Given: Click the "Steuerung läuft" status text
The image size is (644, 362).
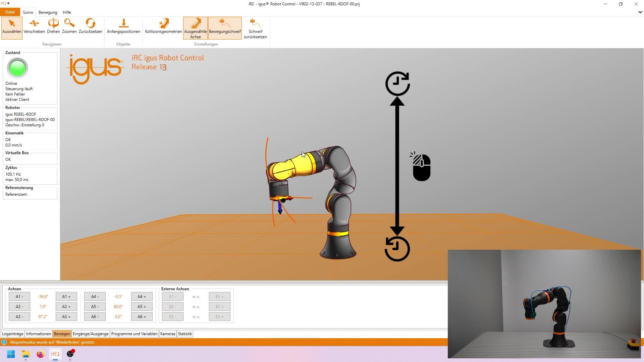Looking at the screenshot, I should pos(19,89).
